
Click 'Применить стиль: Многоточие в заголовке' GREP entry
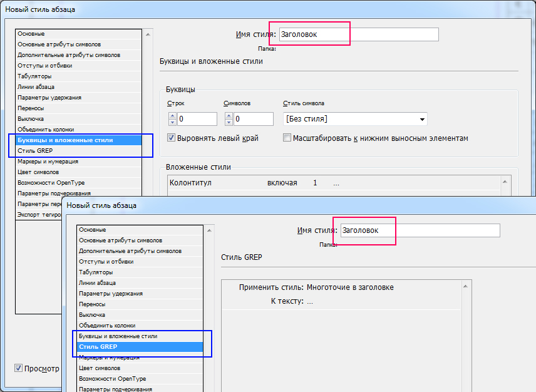[316, 287]
